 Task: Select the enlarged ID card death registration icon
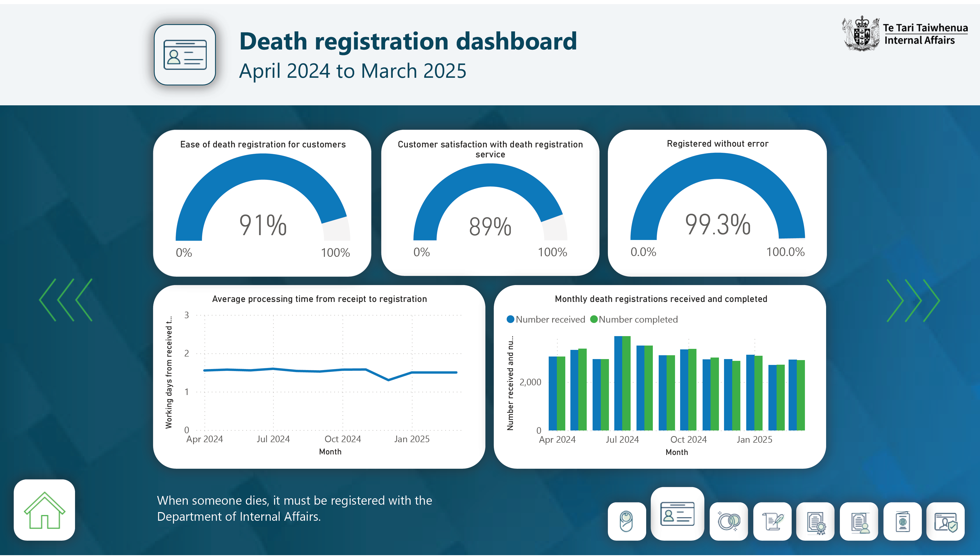[677, 514]
